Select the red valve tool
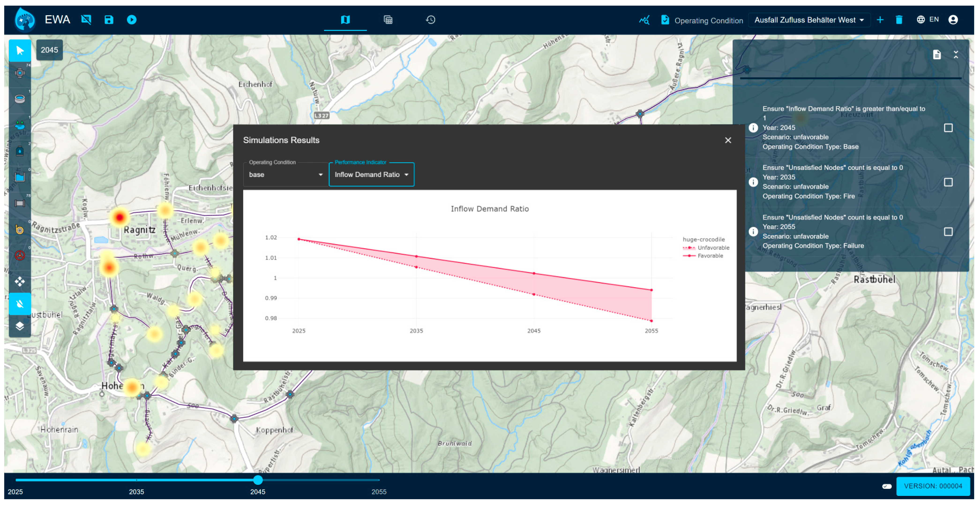The height and width of the screenshot is (506, 980). pyautogui.click(x=19, y=255)
